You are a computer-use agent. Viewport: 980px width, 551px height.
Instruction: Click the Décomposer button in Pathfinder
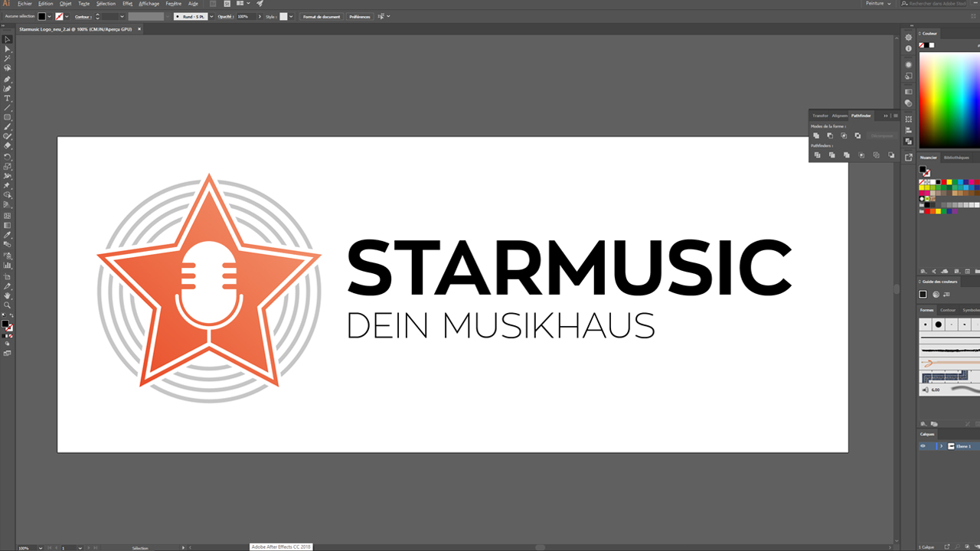(x=882, y=135)
